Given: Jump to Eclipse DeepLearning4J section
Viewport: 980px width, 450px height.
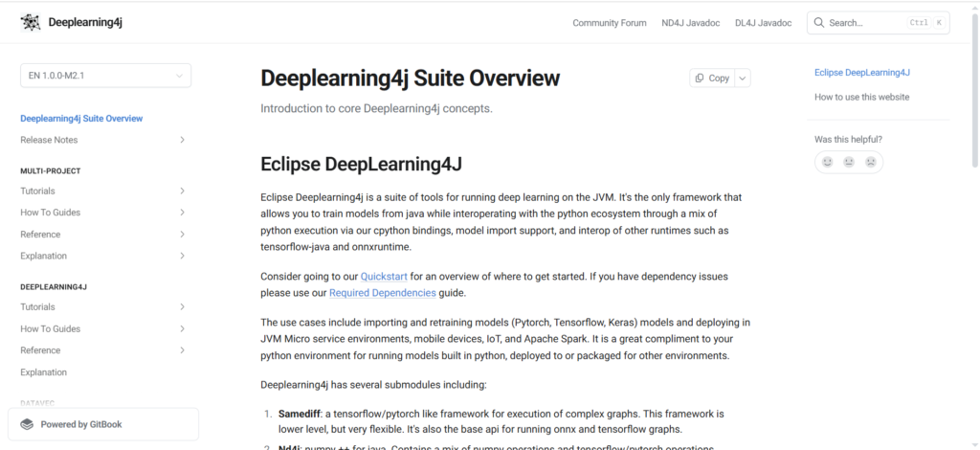Looking at the screenshot, I should coord(862,73).
